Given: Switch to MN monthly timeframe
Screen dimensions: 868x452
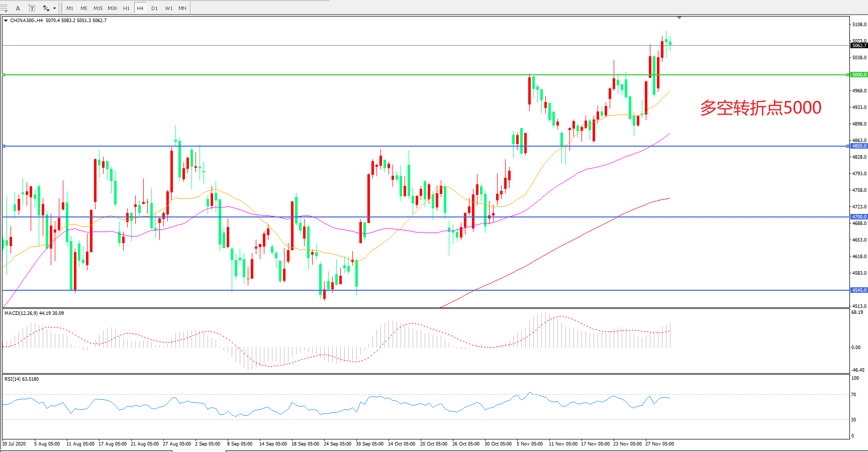Looking at the screenshot, I should 182,8.
